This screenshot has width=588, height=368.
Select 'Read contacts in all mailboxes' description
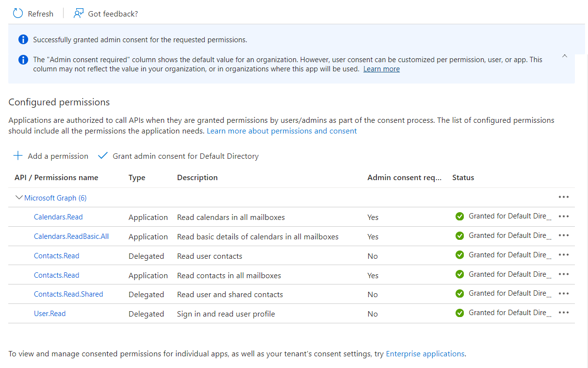(x=229, y=275)
